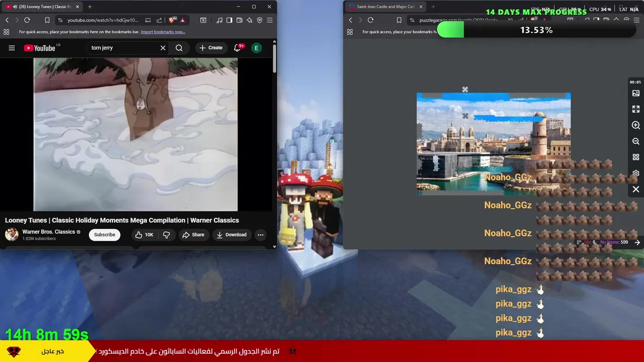
Task: Show the puzzle preview image icon
Action: 636,94
